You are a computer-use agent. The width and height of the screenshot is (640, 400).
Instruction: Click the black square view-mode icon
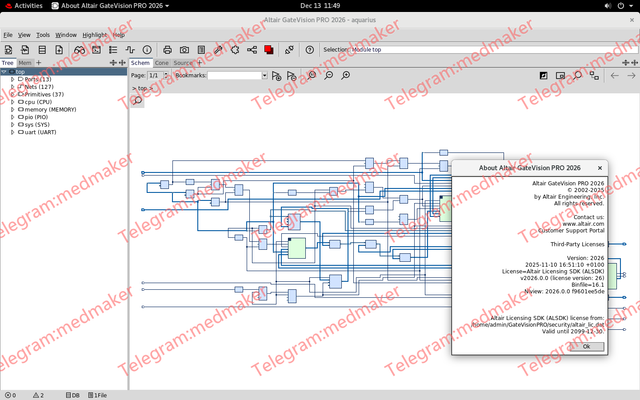pyautogui.click(x=543, y=76)
